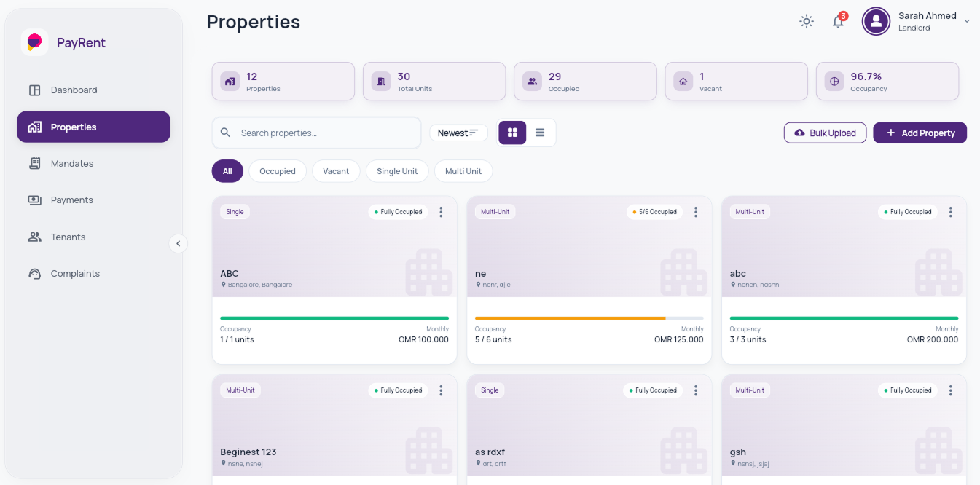Click the 29 Occupied people icon
This screenshot has width=980, height=485.
click(533, 82)
